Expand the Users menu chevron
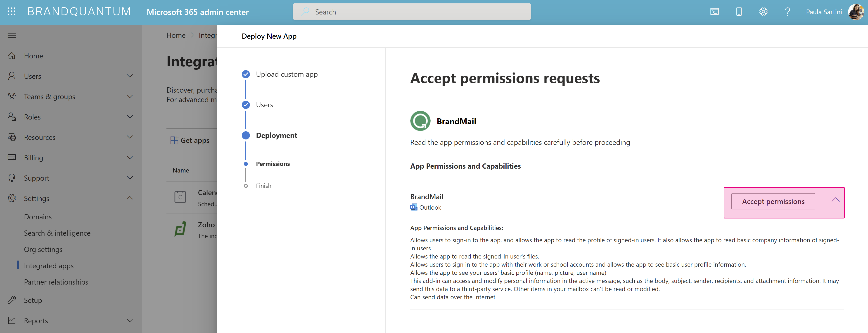868x333 pixels. [130, 76]
